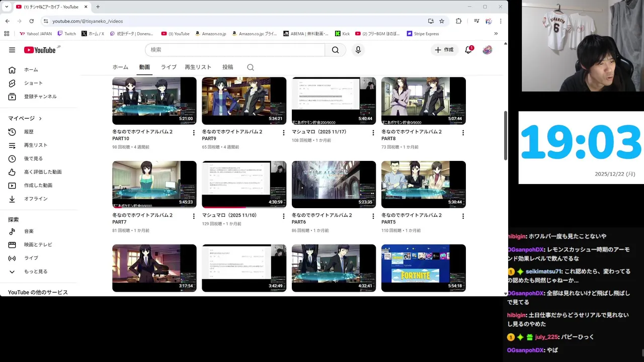Play the FORTNITE video thumbnail
The image size is (644, 362).
pos(423,268)
